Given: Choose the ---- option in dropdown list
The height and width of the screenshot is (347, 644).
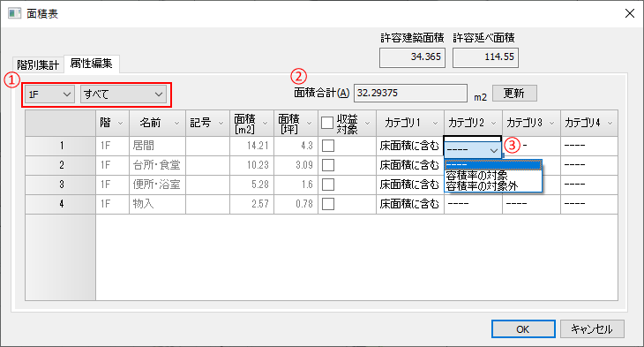Looking at the screenshot, I should pyautogui.click(x=493, y=165).
